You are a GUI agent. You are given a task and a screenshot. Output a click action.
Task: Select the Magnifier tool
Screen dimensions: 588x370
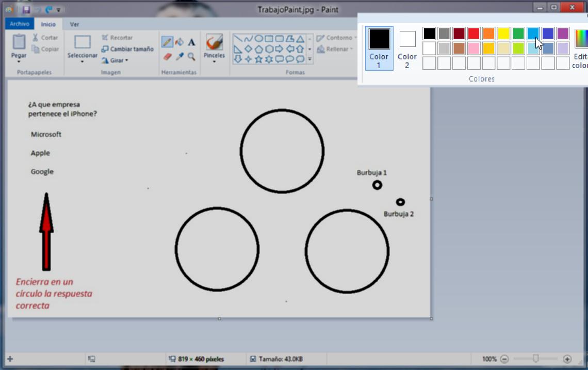[x=191, y=56]
